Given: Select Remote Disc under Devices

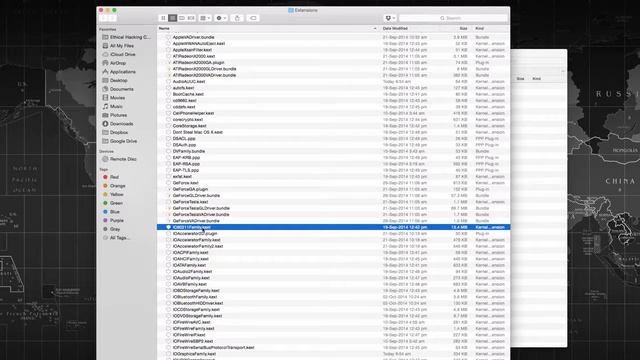Looking at the screenshot, I should tap(120, 159).
